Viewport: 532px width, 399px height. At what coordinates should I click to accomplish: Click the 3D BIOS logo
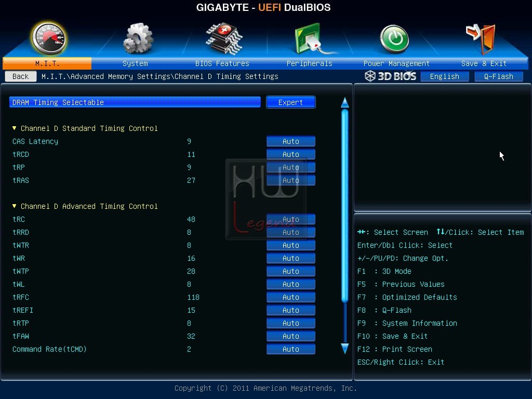point(391,76)
